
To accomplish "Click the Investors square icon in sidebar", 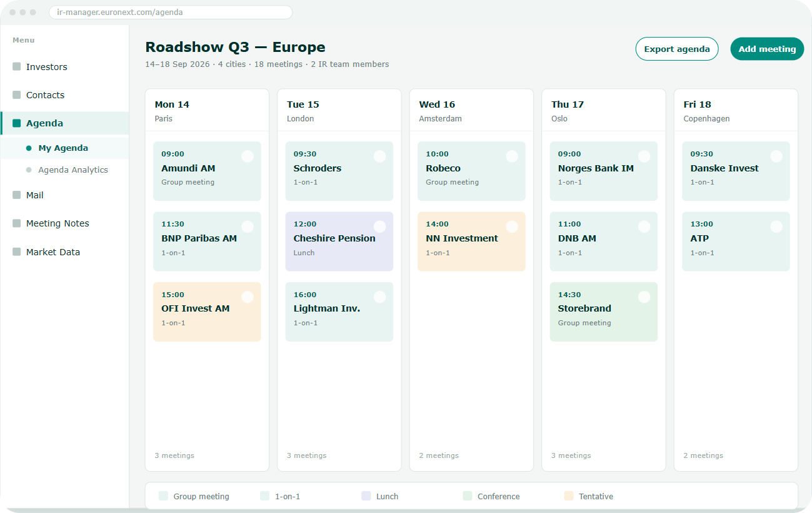I will coord(17,67).
